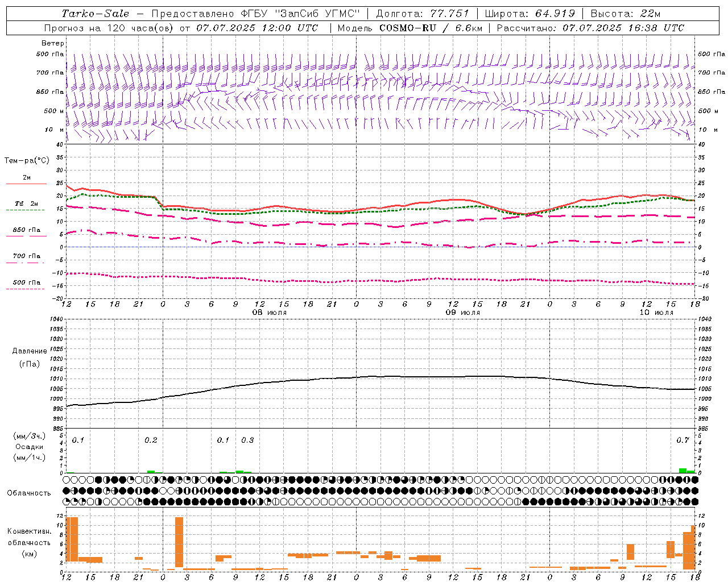Image resolution: width=728 pixels, height=582 pixels.
Task: Click the '(км)' convective cloud unit label
Action: click(29, 554)
